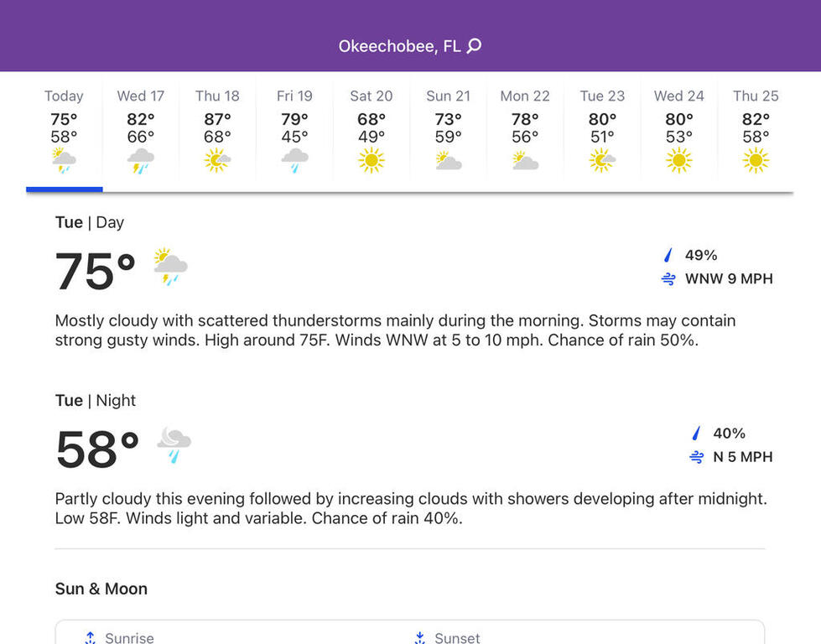Viewport: 821px width, 644px height.
Task: Click the Sunrise icon in Sun & Moon
Action: click(x=91, y=638)
